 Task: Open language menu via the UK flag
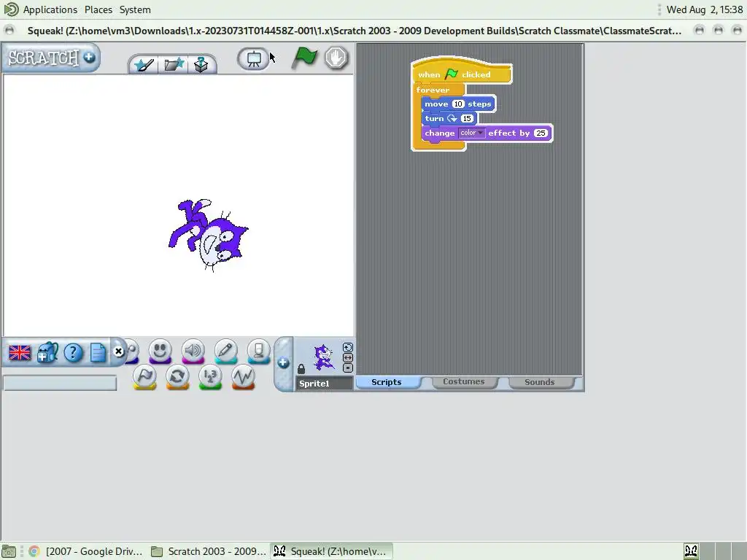(x=20, y=353)
